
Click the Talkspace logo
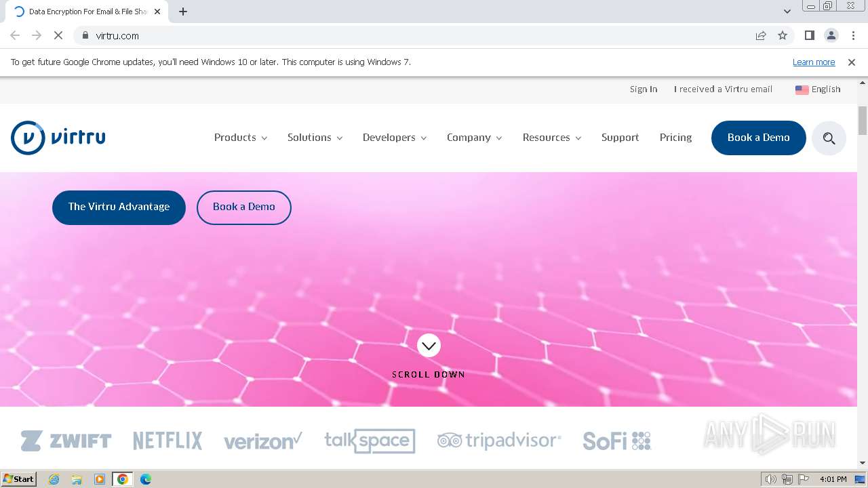tap(370, 441)
